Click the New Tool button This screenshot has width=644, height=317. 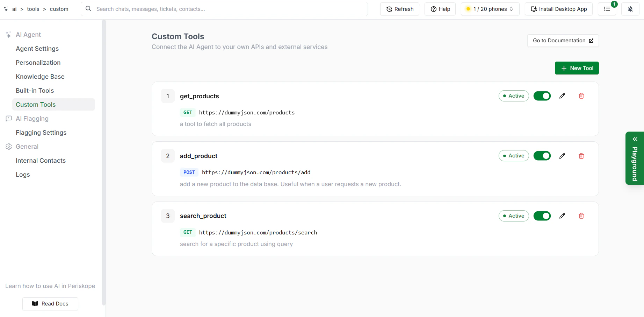click(577, 68)
